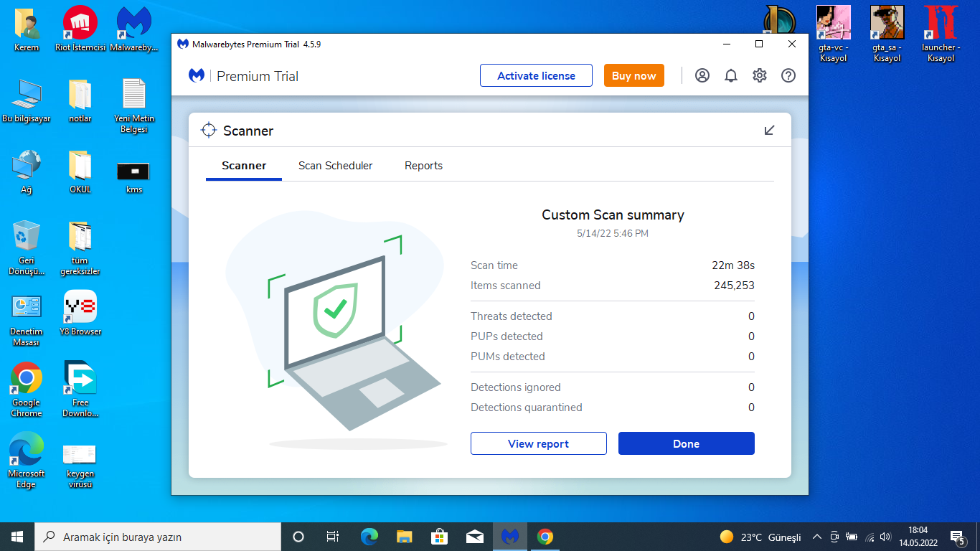Image resolution: width=980 pixels, height=551 pixels.
Task: Select the Malwarebytes desktop shortcut
Action: tap(134, 30)
